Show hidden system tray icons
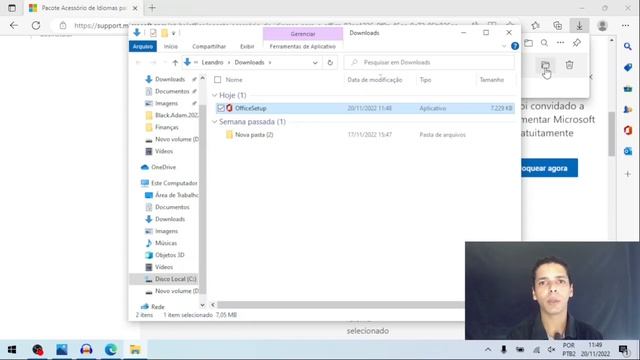 click(x=488, y=349)
